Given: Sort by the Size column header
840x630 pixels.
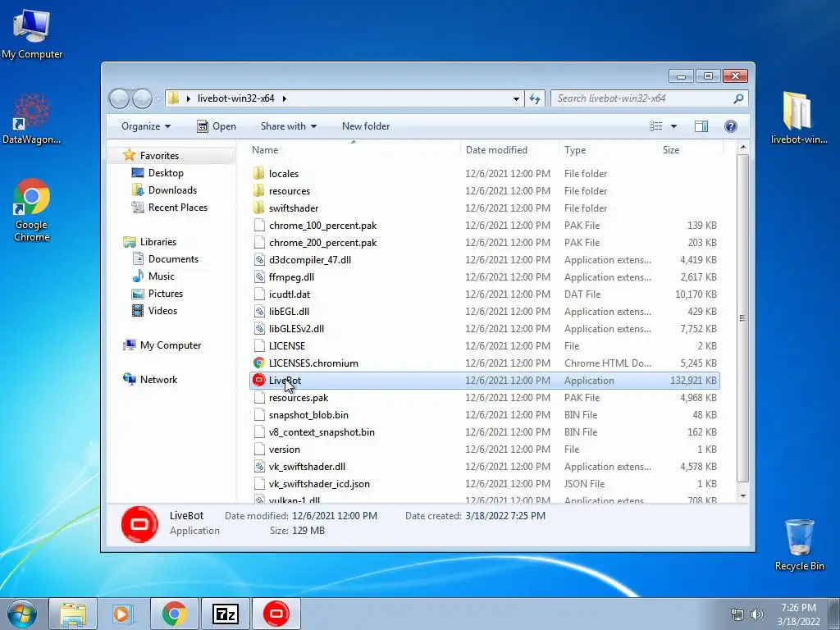Looking at the screenshot, I should pyautogui.click(x=690, y=150).
